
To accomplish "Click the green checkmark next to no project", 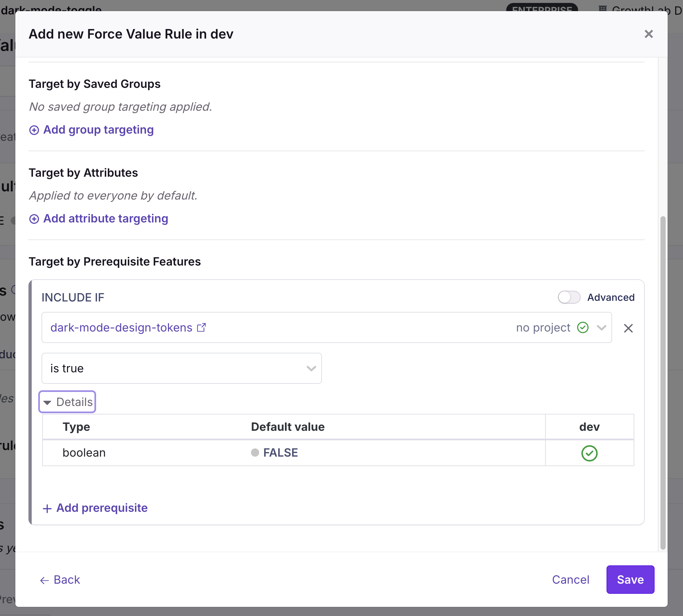I will coord(582,328).
